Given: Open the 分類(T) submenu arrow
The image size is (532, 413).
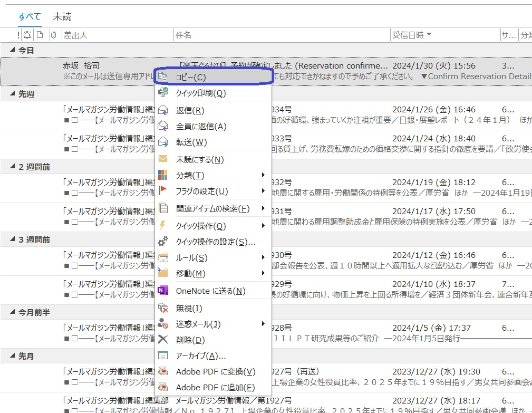Looking at the screenshot, I should coord(263,175).
